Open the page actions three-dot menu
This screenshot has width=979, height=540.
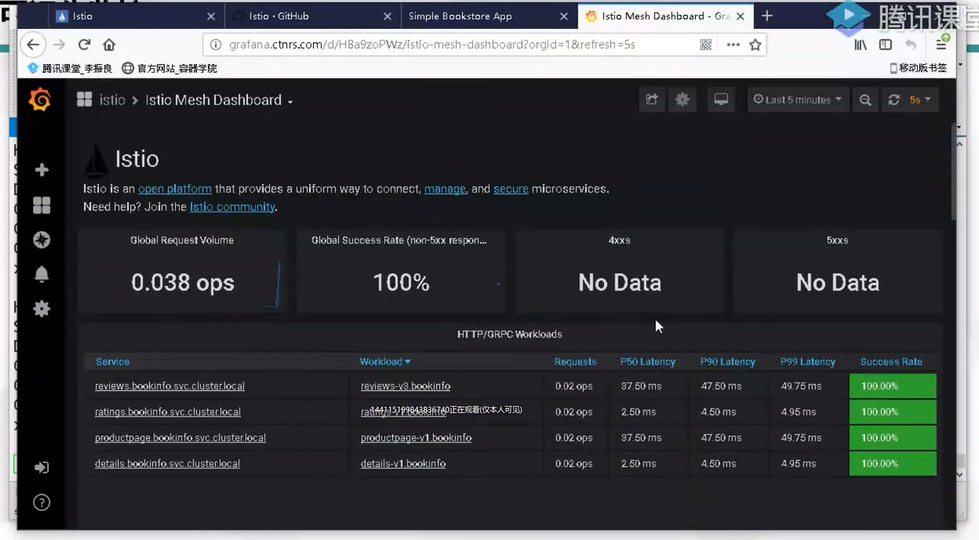coord(733,44)
